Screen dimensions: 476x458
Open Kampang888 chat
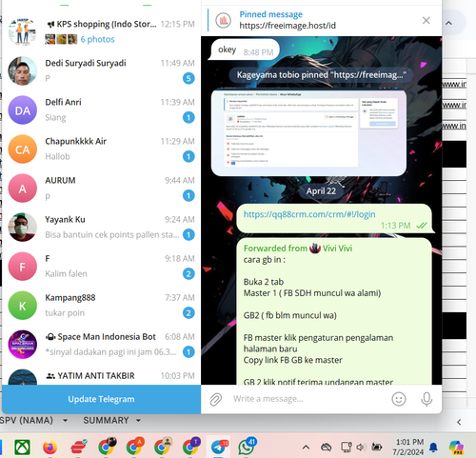pyautogui.click(x=101, y=305)
